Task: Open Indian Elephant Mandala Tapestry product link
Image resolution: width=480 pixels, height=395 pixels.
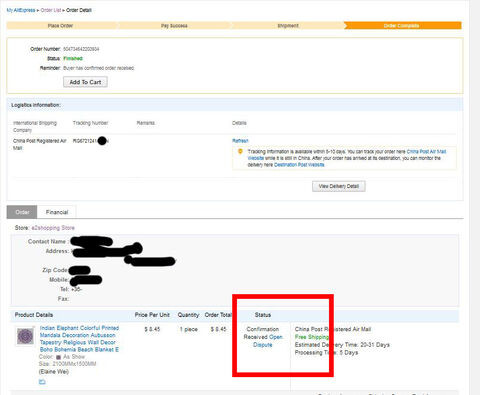Action: pyautogui.click(x=79, y=339)
